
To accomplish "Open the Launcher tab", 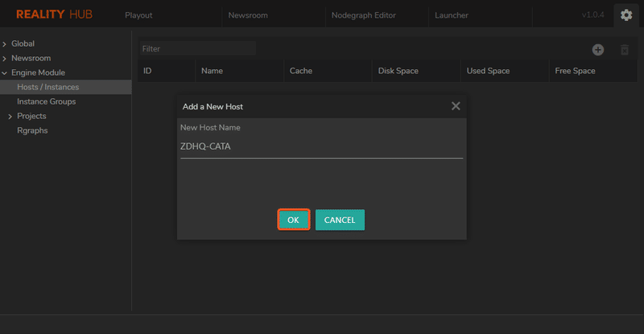I will click(x=451, y=15).
